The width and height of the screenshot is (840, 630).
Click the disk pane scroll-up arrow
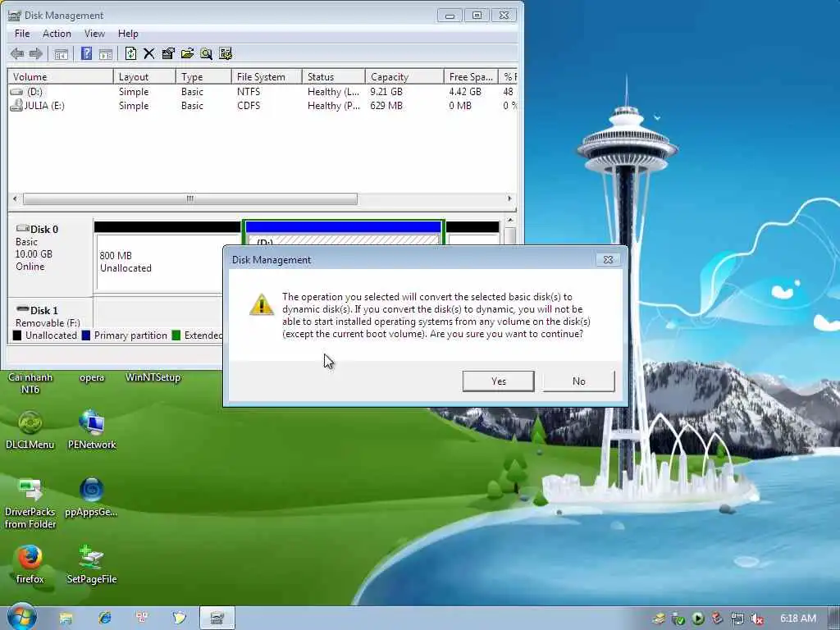(510, 220)
